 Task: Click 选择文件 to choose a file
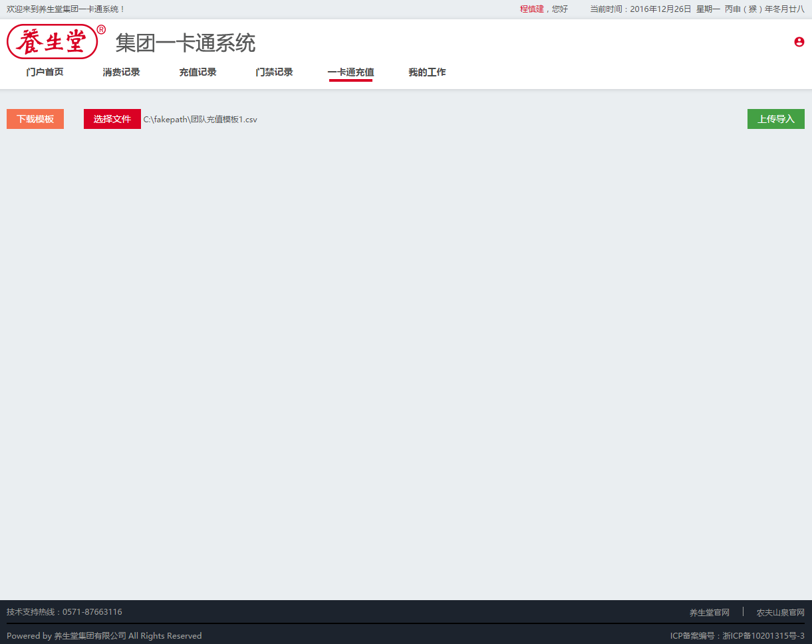coord(112,119)
